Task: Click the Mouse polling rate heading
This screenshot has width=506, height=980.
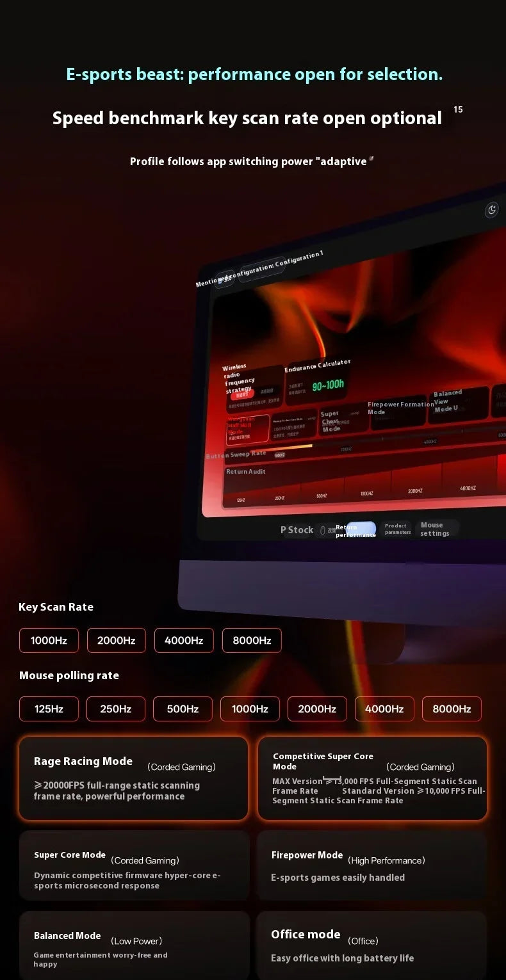Action: [69, 675]
